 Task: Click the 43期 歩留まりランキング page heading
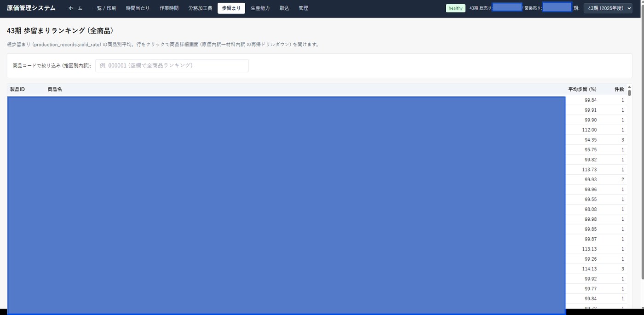[60, 31]
